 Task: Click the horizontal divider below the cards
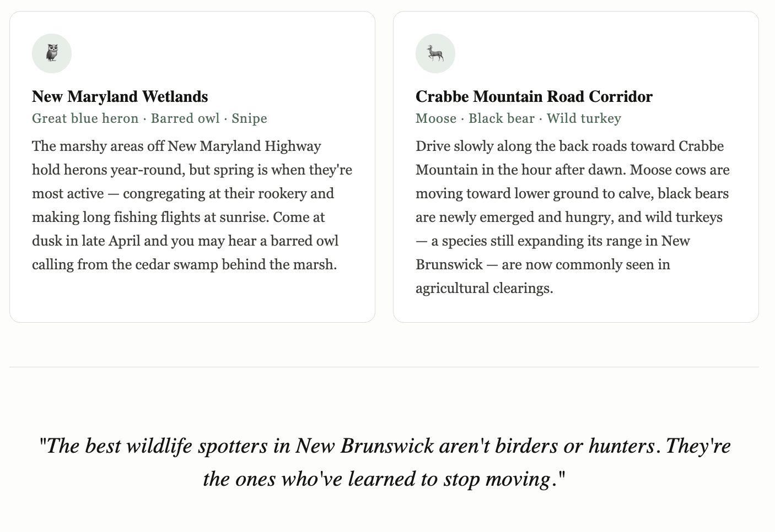(x=384, y=367)
